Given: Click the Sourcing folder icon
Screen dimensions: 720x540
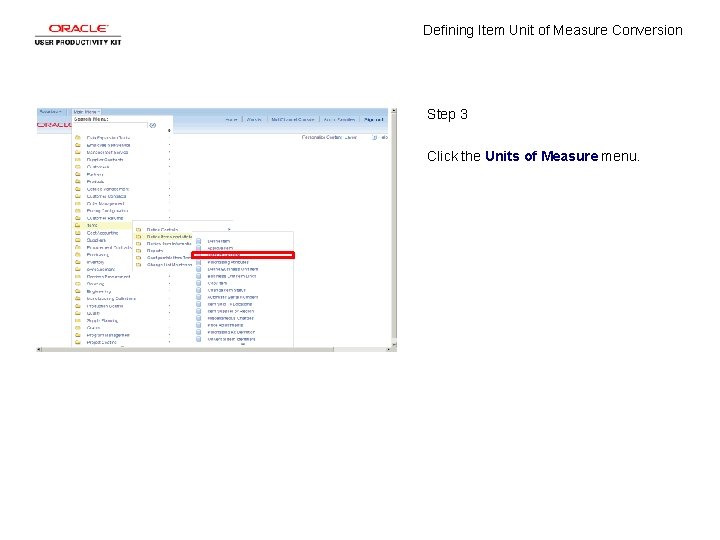Looking at the screenshot, I should coord(78,284).
